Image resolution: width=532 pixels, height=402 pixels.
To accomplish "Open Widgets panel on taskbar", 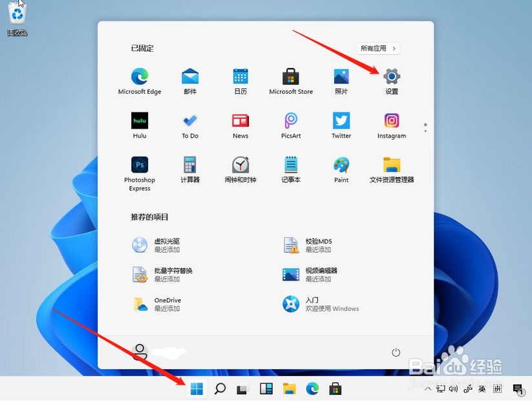I will point(266,389).
